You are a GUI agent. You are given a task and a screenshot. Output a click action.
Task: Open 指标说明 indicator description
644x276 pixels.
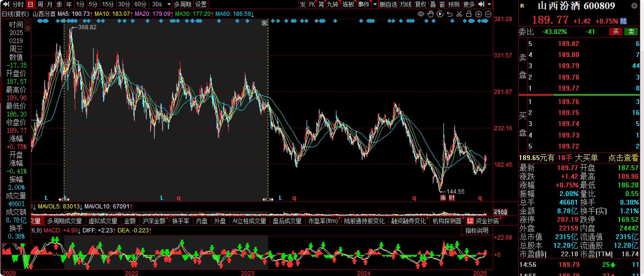tap(477, 230)
